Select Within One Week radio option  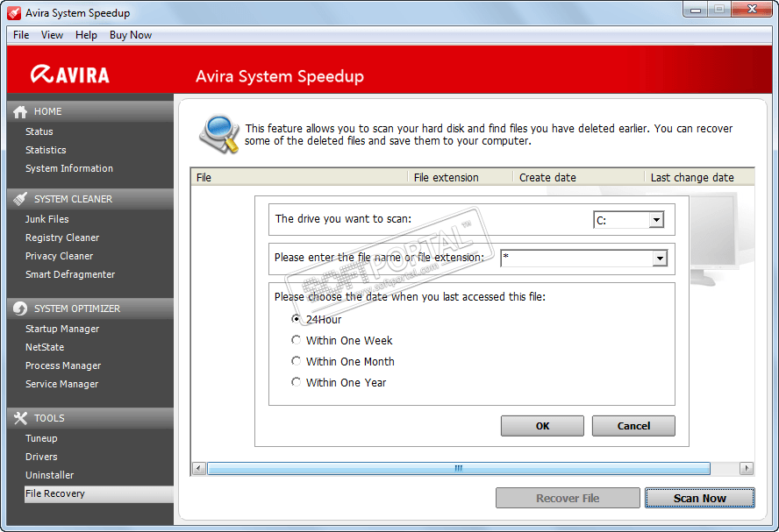297,340
